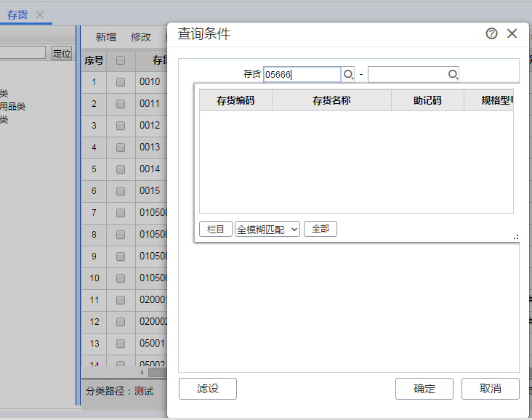The image size is (532, 420).
Task: Click the 滤设 button
Action: pyautogui.click(x=208, y=389)
